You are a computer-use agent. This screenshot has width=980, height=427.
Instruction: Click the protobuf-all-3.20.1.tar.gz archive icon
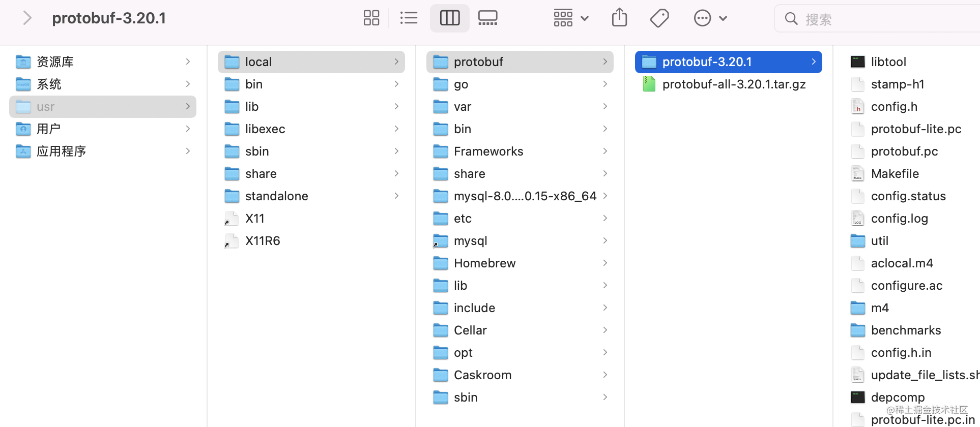point(649,84)
